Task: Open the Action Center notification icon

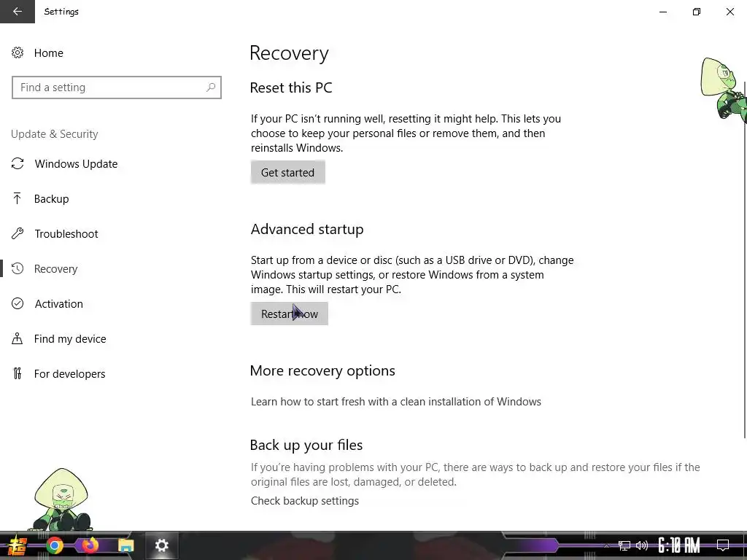Action: coord(723,545)
